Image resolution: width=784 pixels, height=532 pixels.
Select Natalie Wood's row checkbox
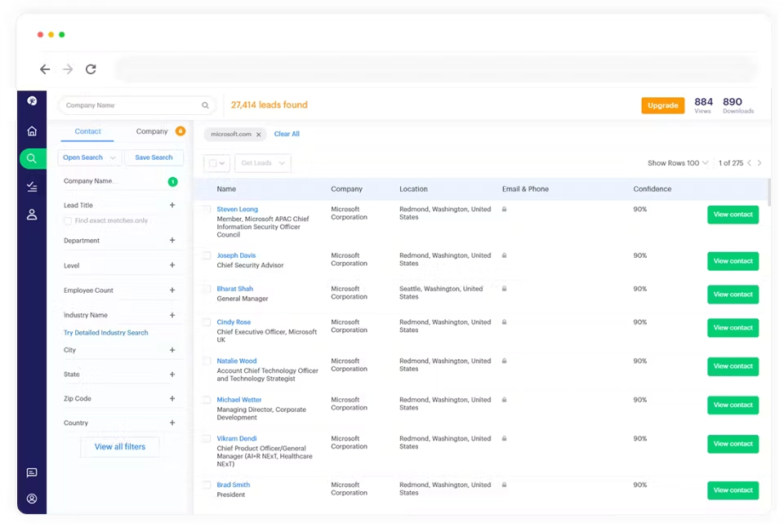tap(206, 361)
